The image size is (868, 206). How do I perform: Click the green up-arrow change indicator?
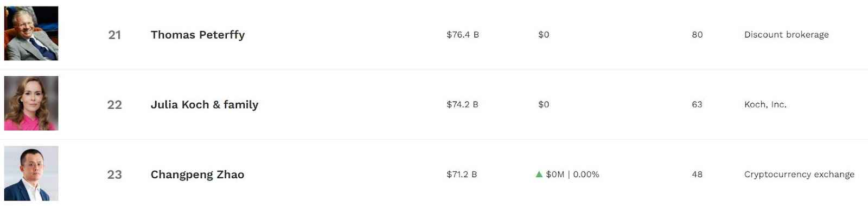pyautogui.click(x=539, y=174)
